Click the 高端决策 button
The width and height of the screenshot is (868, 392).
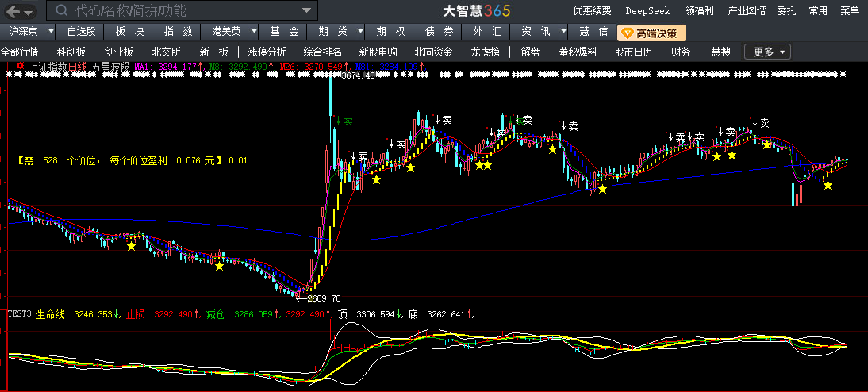tap(651, 33)
